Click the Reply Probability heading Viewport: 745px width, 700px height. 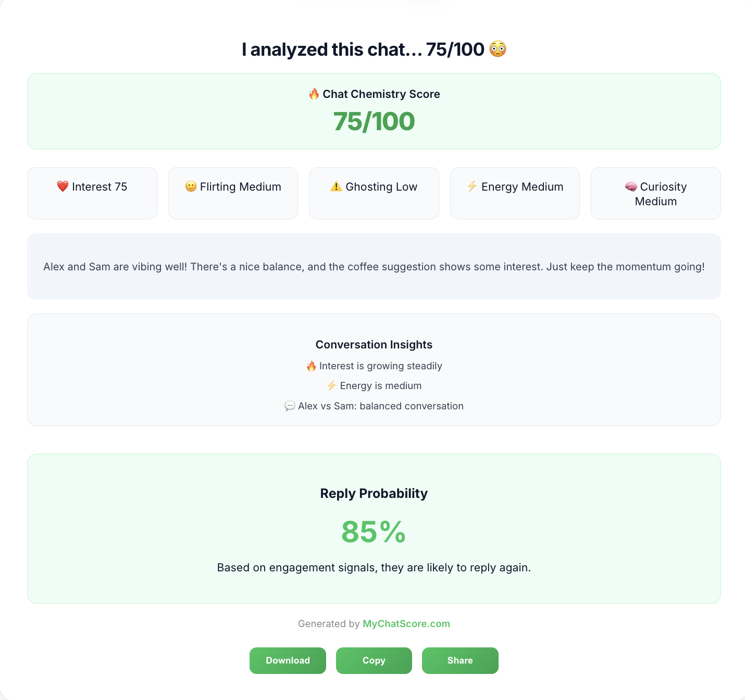(x=374, y=494)
